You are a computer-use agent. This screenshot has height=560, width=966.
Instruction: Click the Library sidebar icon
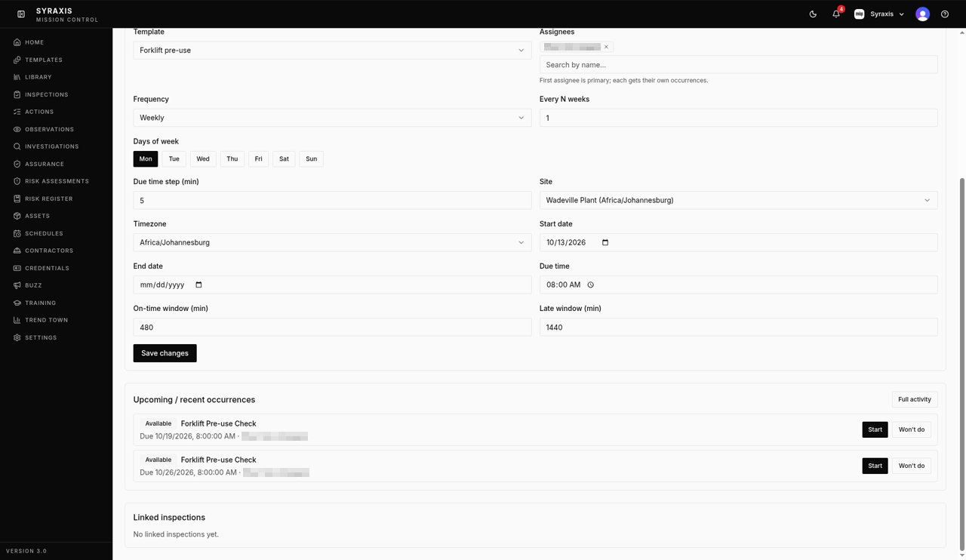click(17, 77)
